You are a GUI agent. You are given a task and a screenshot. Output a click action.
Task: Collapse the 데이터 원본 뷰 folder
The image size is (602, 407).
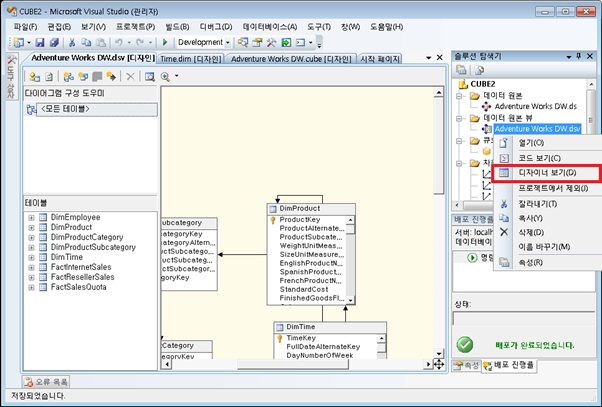pyautogui.click(x=459, y=118)
